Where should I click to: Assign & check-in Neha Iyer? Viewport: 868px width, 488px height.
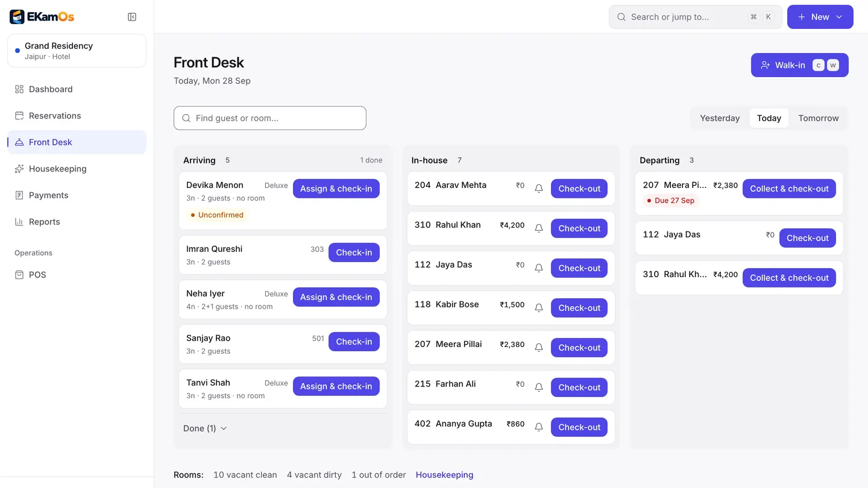(336, 297)
